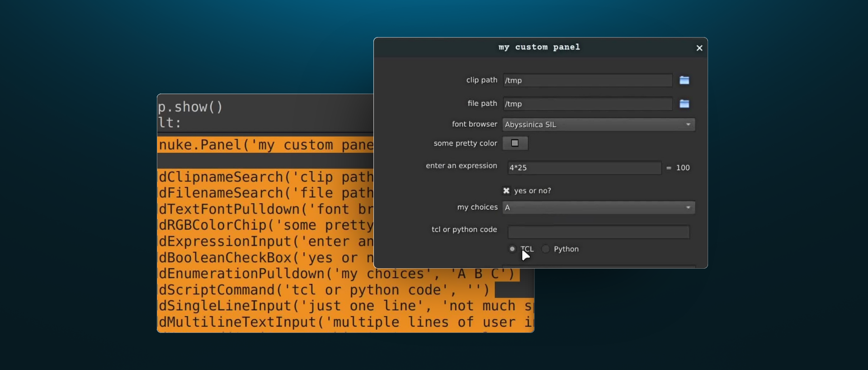Click the dBooleanCheckBox code line
The image size is (868, 370).
[266, 258]
